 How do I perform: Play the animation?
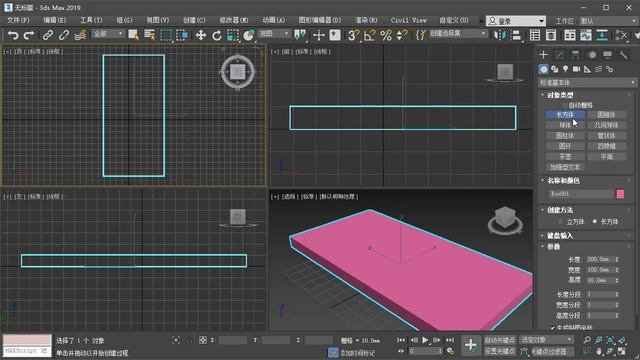tap(425, 340)
